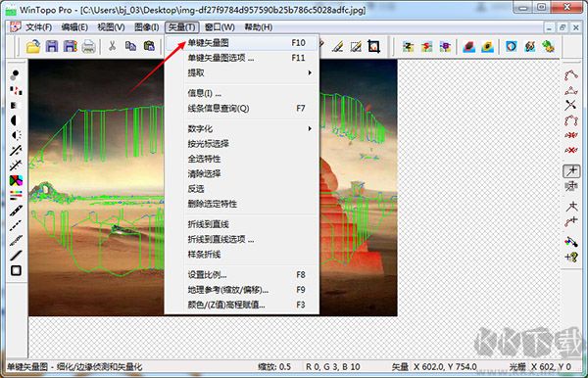This screenshot has width=588, height=378.
Task: Click the red S vectorise icon
Action: tap(426, 47)
